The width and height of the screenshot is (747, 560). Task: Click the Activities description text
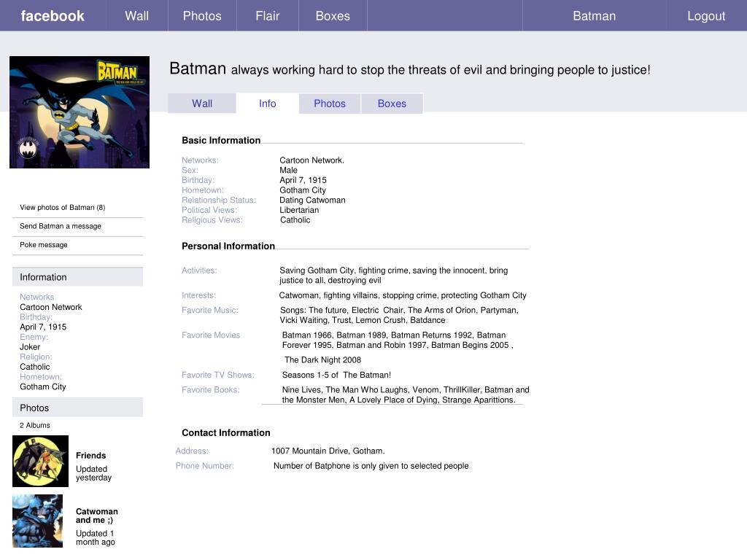point(393,275)
